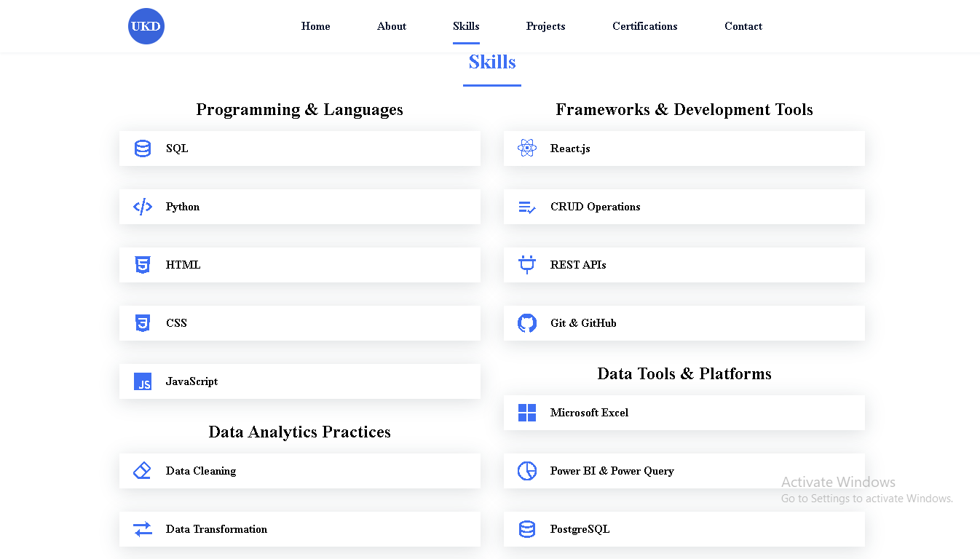The image size is (980, 559).
Task: Go to the About section
Action: tap(392, 26)
